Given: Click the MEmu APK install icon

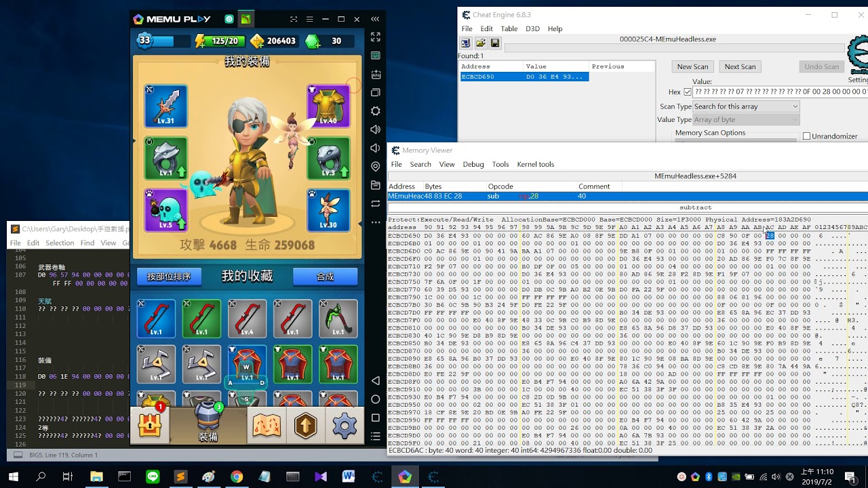Looking at the screenshot, I should click(x=376, y=74).
